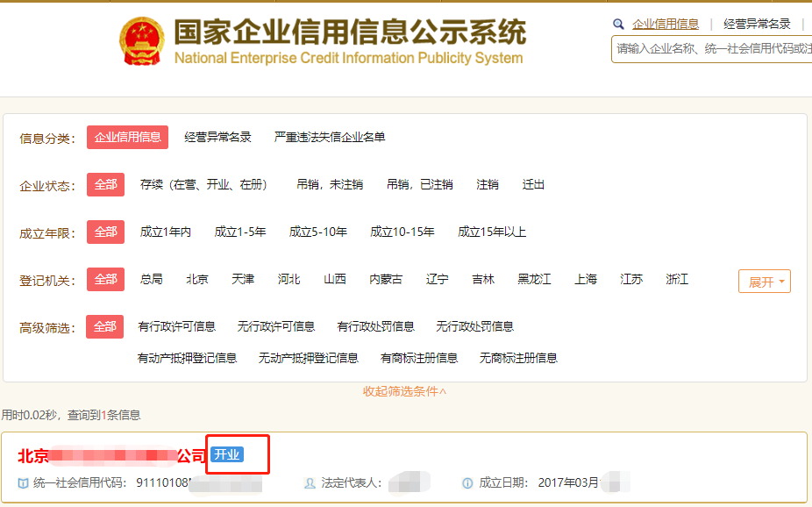
Task: Click the unified credit code icon
Action: click(24, 483)
